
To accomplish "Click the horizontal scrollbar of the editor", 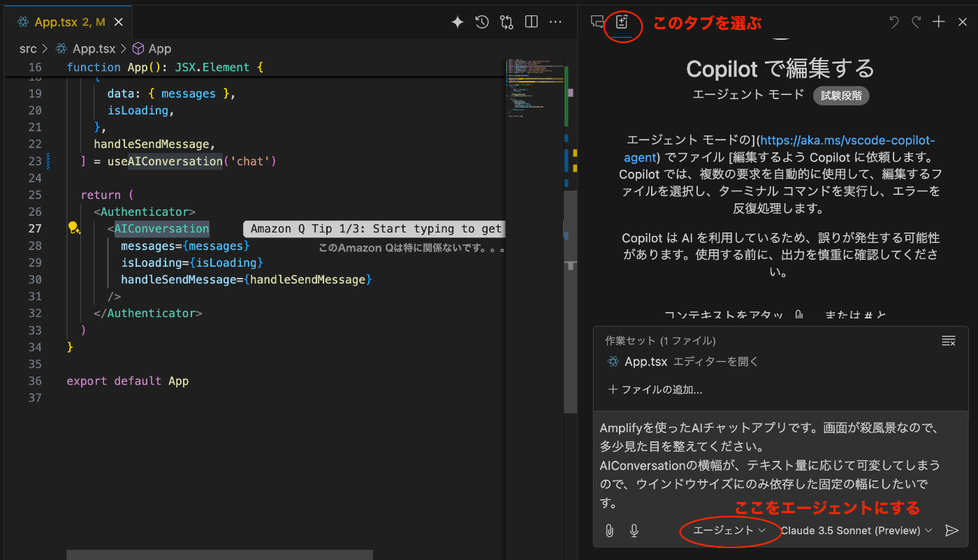I will 219,554.
